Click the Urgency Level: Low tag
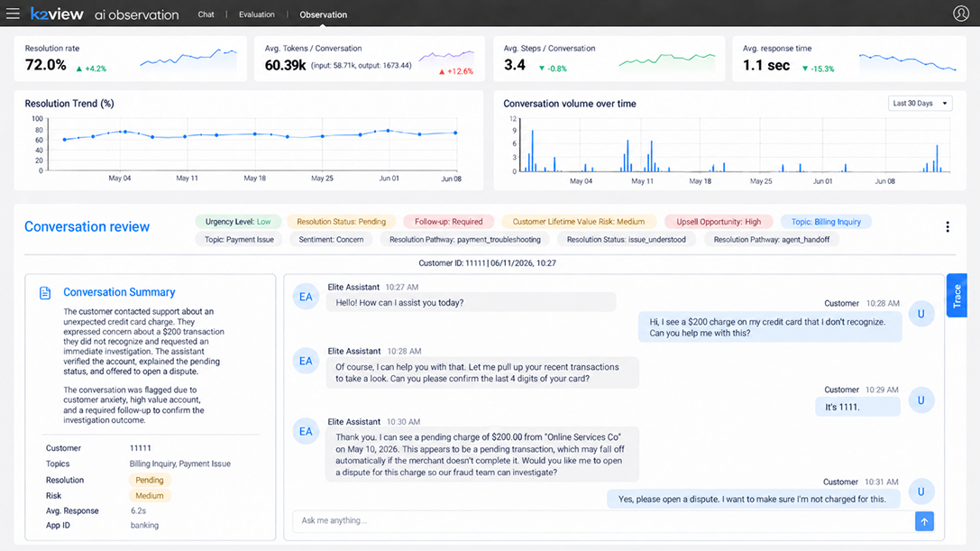This screenshot has height=551, width=980. point(238,222)
